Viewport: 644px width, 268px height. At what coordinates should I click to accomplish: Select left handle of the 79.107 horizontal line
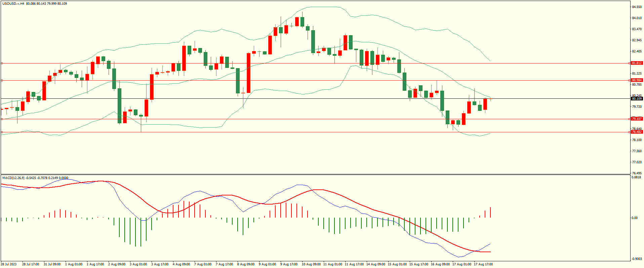(x=2, y=119)
